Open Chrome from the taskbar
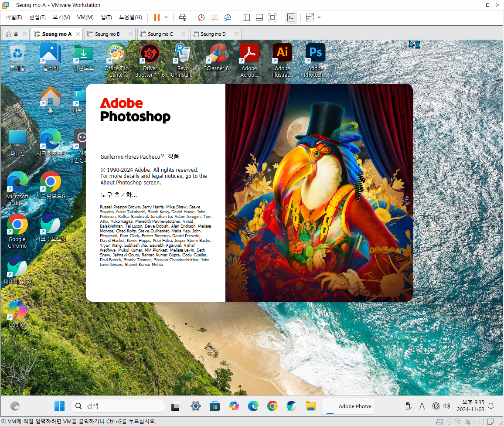This screenshot has height=426, width=504. [x=272, y=406]
